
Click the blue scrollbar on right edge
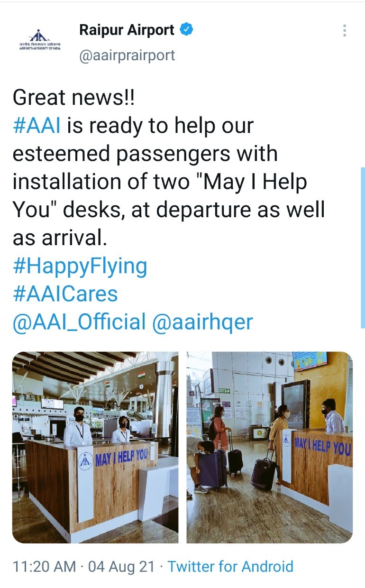[363, 248]
